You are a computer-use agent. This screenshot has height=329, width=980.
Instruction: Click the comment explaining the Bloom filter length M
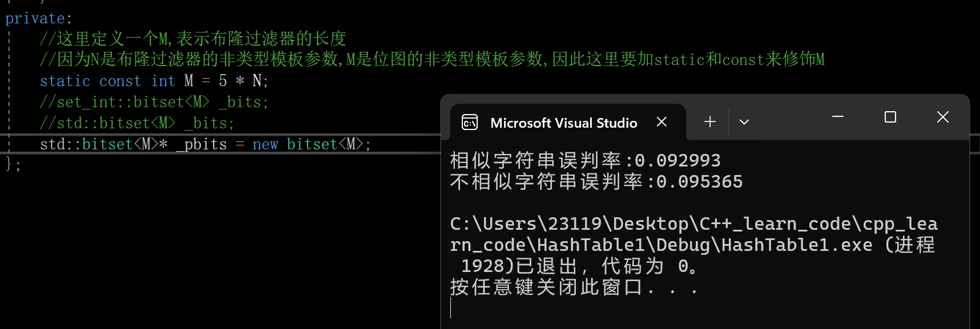click(x=193, y=39)
